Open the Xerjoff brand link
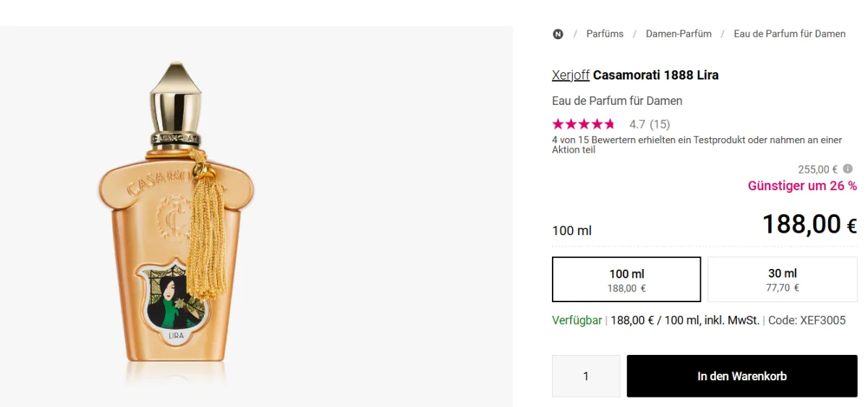 [x=571, y=75]
